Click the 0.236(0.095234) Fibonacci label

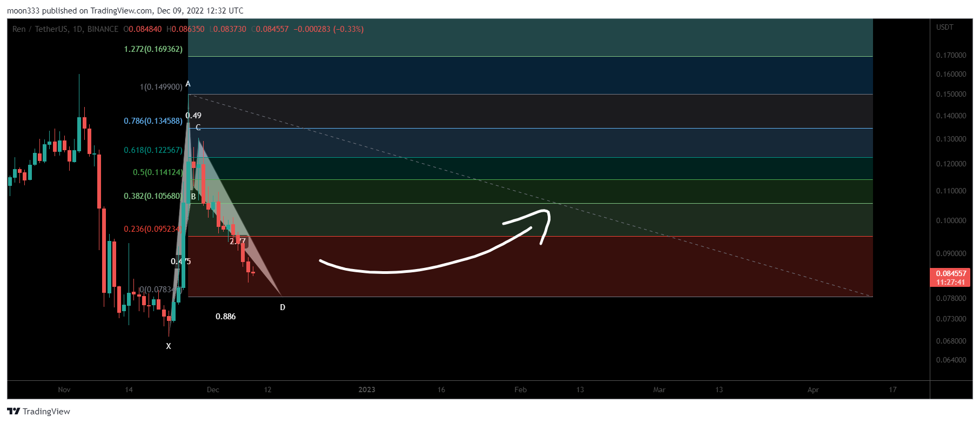point(152,229)
